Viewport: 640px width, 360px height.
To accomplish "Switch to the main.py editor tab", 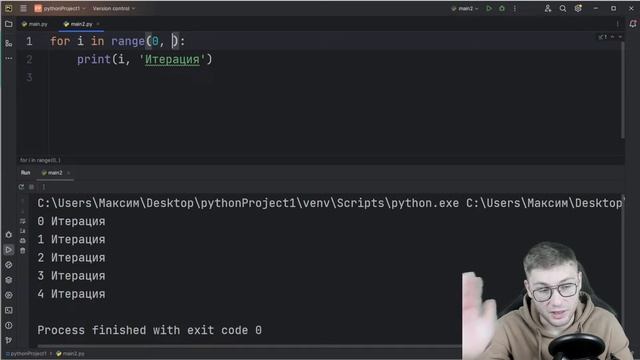I will tap(35, 24).
